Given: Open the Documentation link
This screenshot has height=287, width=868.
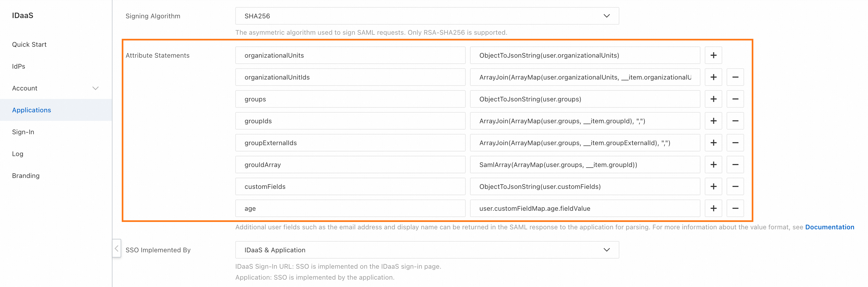Looking at the screenshot, I should [x=830, y=227].
